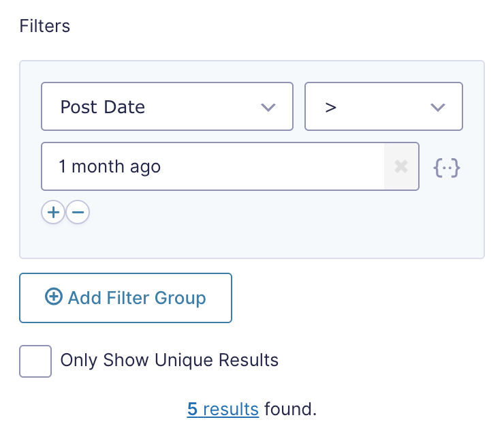Remove the filter row with minus icon
This screenshot has height=437, width=504.
pyautogui.click(x=78, y=212)
